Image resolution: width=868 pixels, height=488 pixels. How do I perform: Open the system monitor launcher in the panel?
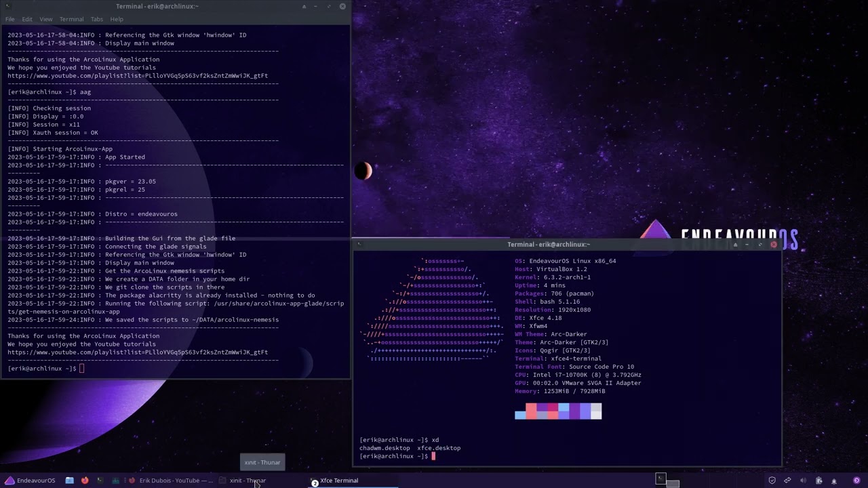[x=116, y=481]
